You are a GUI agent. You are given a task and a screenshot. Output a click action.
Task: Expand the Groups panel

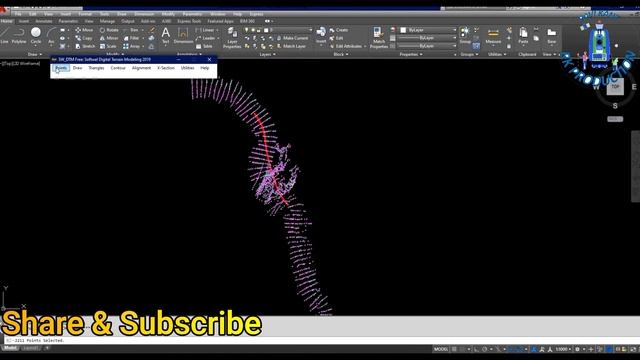(469, 54)
